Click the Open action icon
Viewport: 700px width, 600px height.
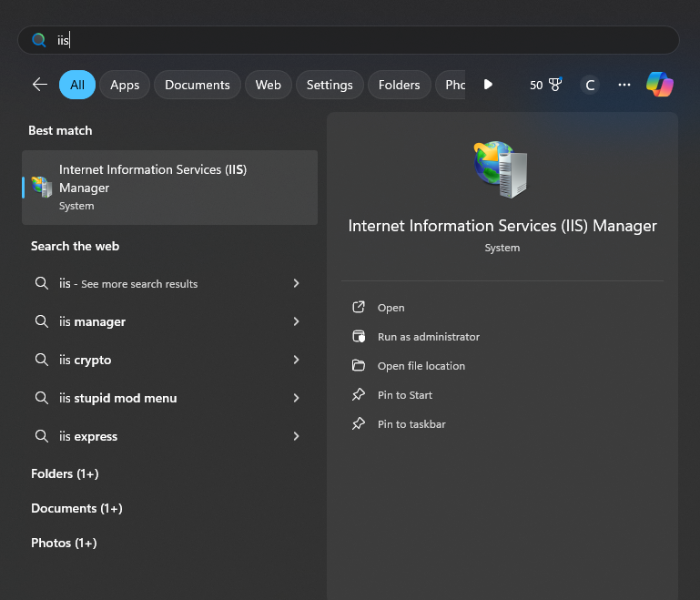pyautogui.click(x=359, y=307)
